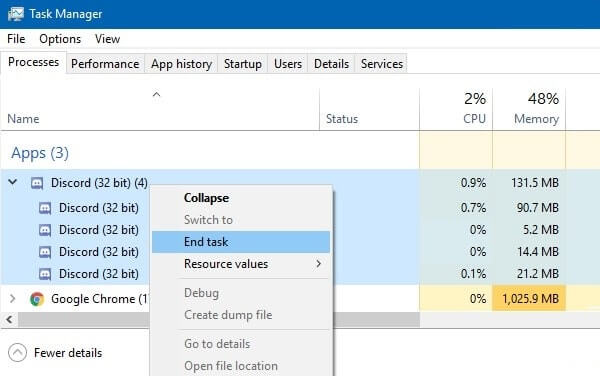Sort processes by the Status column header

pyautogui.click(x=342, y=119)
